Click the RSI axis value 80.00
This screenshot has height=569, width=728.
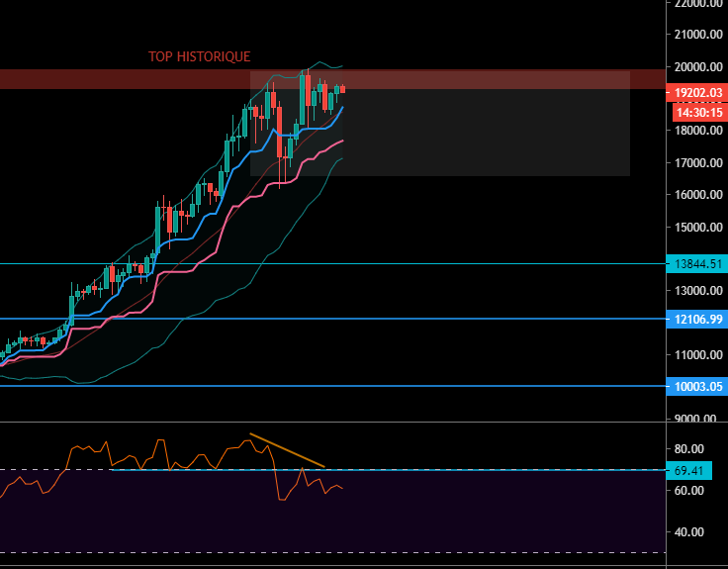[x=689, y=449]
